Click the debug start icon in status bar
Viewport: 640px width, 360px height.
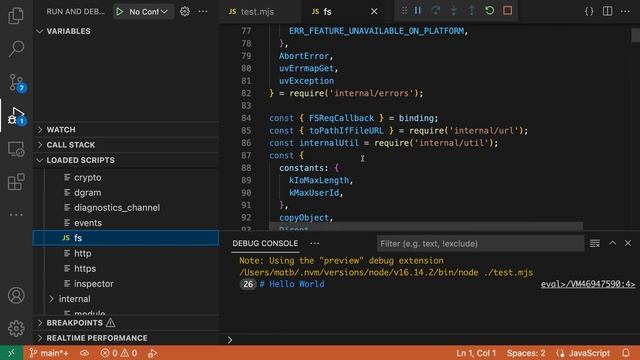[x=152, y=353]
